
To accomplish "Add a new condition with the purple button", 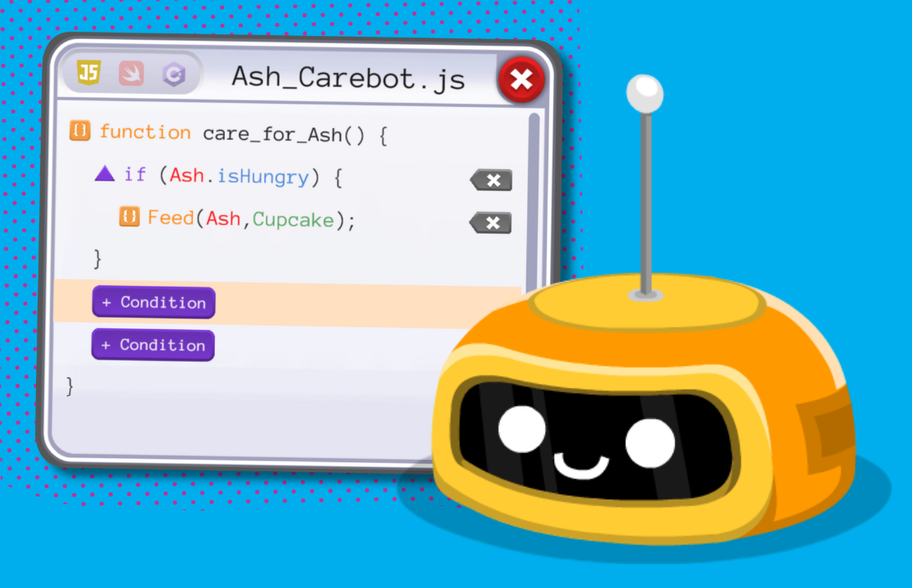I will click(x=153, y=302).
